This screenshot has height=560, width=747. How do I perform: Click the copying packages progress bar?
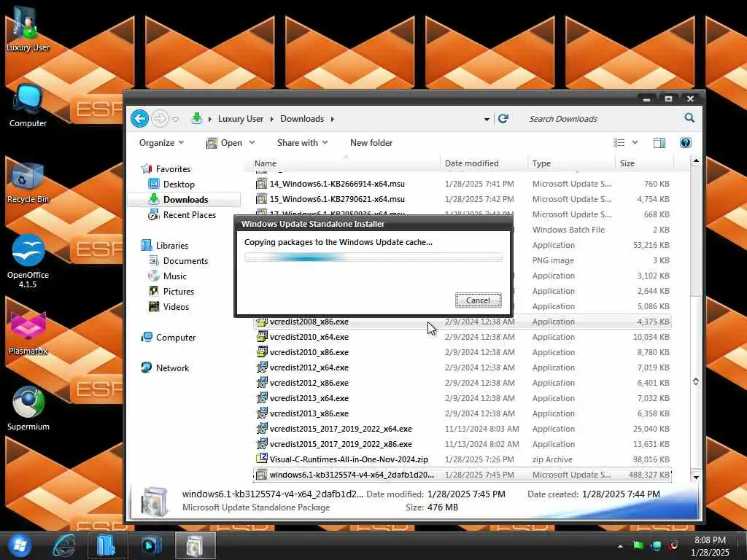(x=373, y=257)
